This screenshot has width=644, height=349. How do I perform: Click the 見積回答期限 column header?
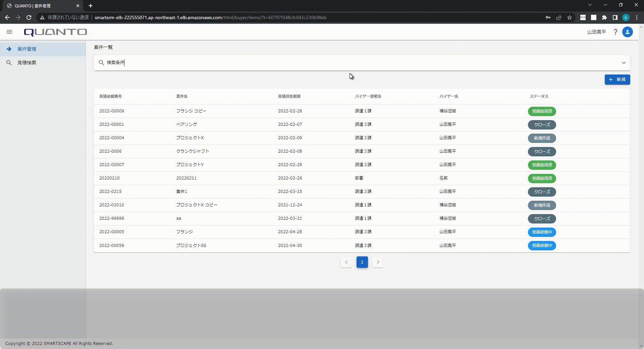pos(289,96)
